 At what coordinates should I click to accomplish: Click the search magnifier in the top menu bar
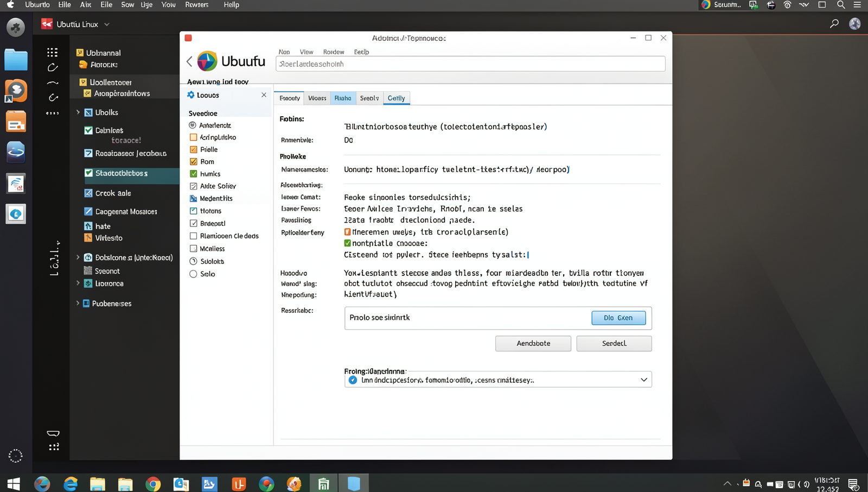click(841, 4)
